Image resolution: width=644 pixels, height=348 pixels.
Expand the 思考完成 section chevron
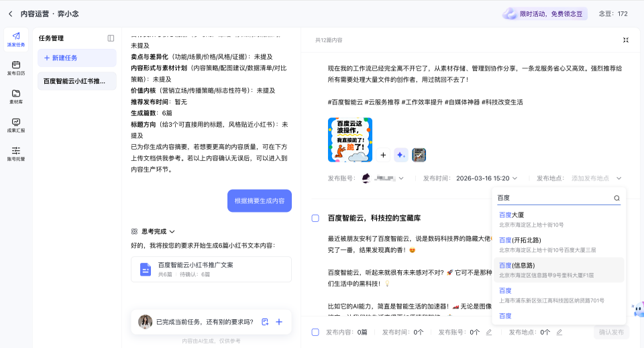[172, 231]
